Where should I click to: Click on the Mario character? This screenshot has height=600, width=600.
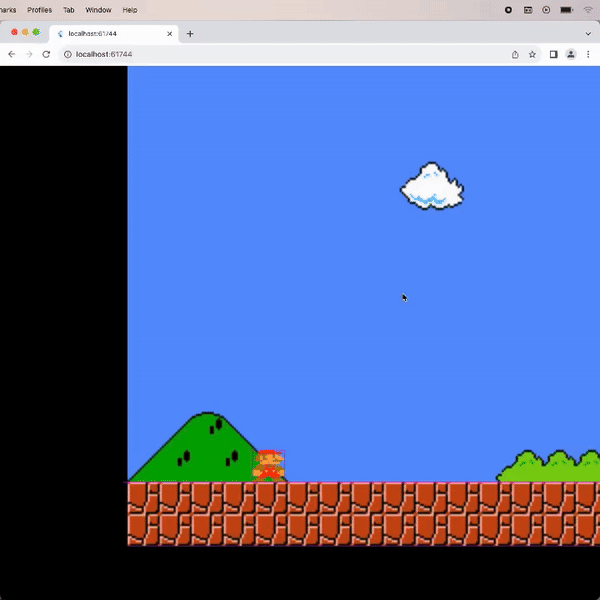coord(268,465)
